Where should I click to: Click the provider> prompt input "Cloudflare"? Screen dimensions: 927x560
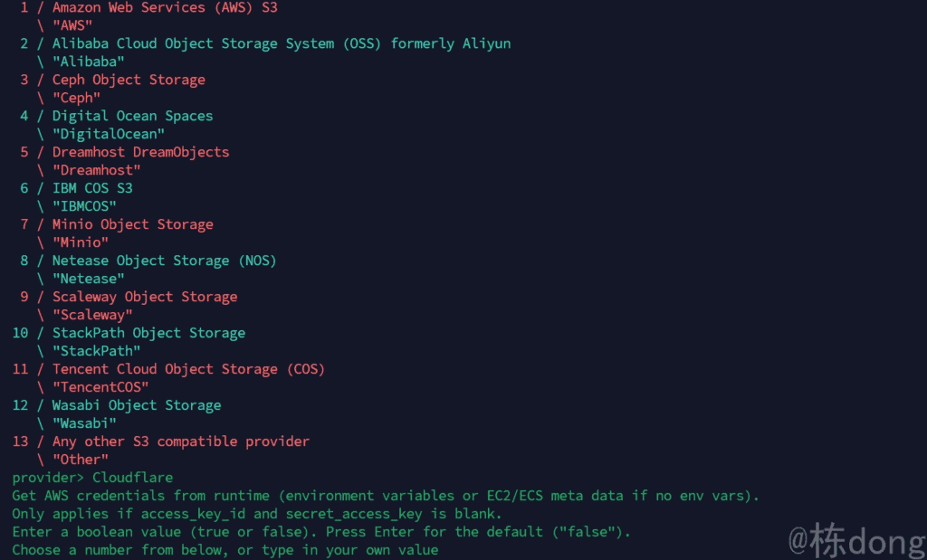click(x=132, y=478)
